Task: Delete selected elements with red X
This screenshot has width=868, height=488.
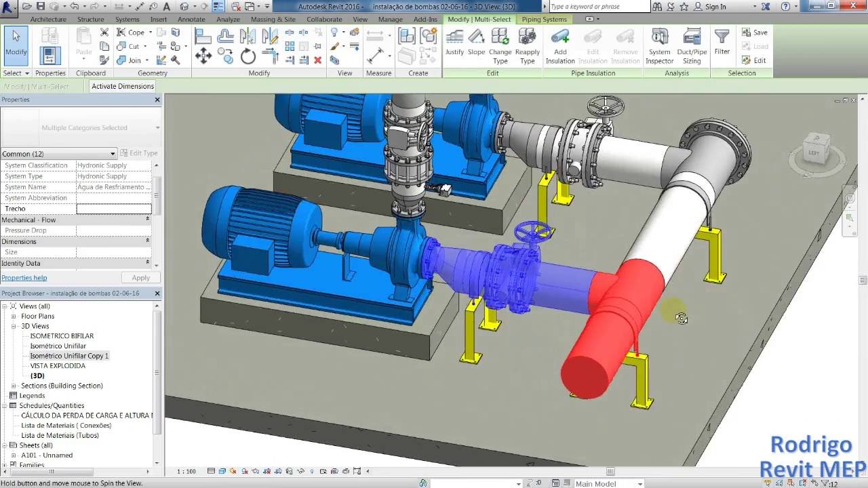Action: pos(317,60)
